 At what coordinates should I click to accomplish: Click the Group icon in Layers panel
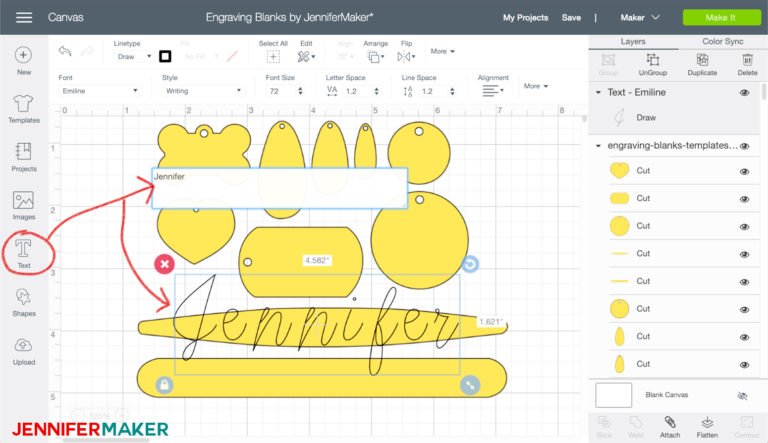pyautogui.click(x=608, y=65)
